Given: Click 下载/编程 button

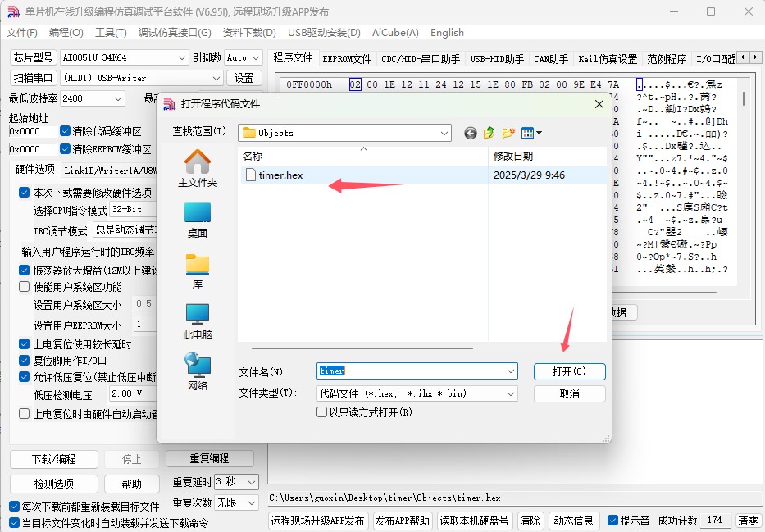Looking at the screenshot, I should [x=53, y=459].
